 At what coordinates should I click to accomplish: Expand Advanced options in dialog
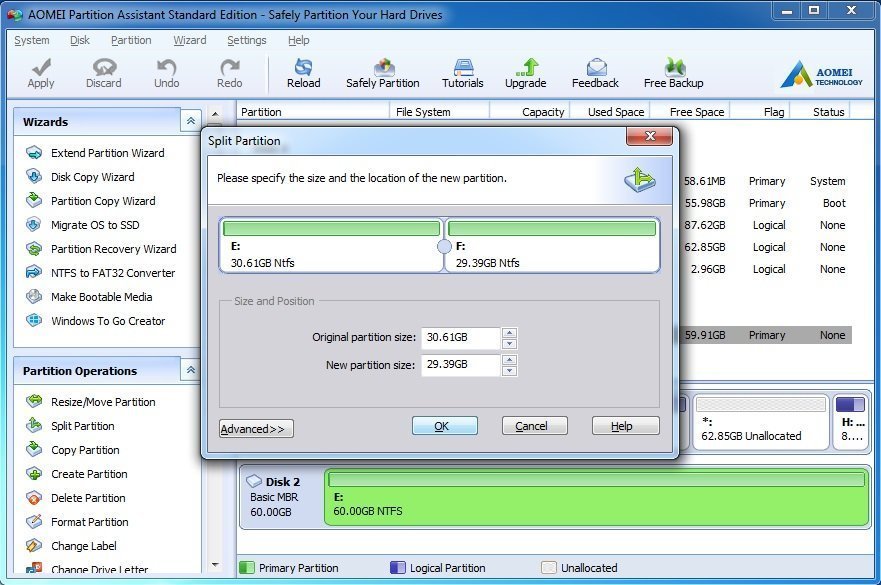point(256,429)
